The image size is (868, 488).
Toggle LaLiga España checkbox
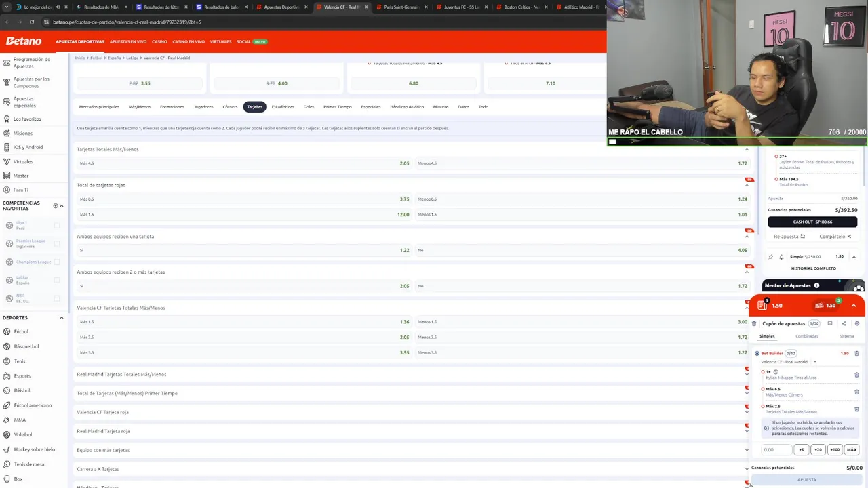click(x=57, y=280)
